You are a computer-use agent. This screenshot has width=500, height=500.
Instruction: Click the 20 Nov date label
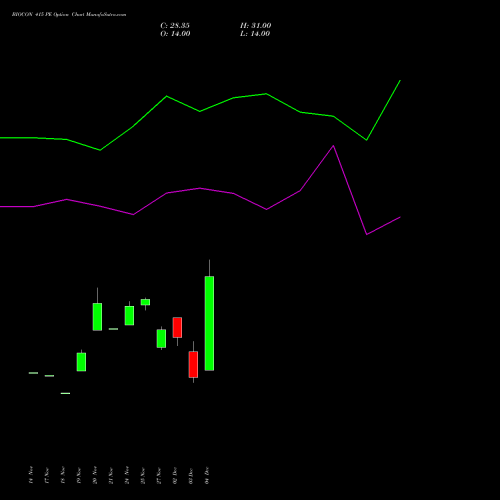[x=95, y=475]
